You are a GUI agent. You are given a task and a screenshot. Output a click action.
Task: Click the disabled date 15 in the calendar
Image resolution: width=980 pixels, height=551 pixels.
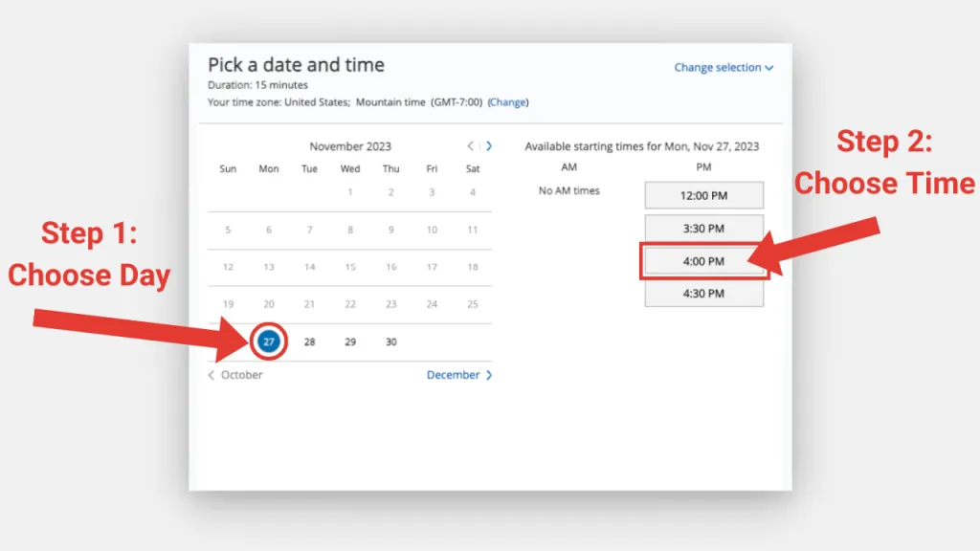pos(350,267)
